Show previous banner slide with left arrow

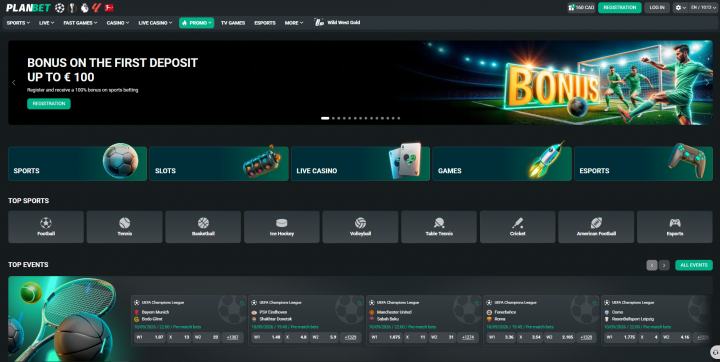(x=14, y=83)
